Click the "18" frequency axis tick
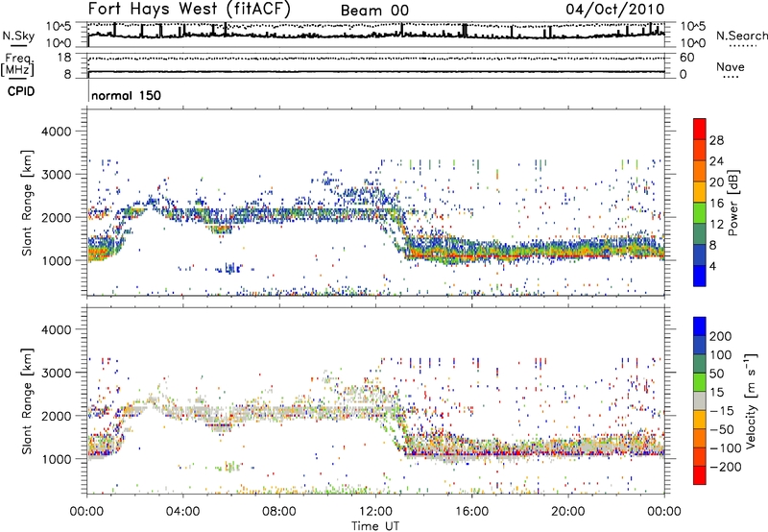 pos(64,58)
